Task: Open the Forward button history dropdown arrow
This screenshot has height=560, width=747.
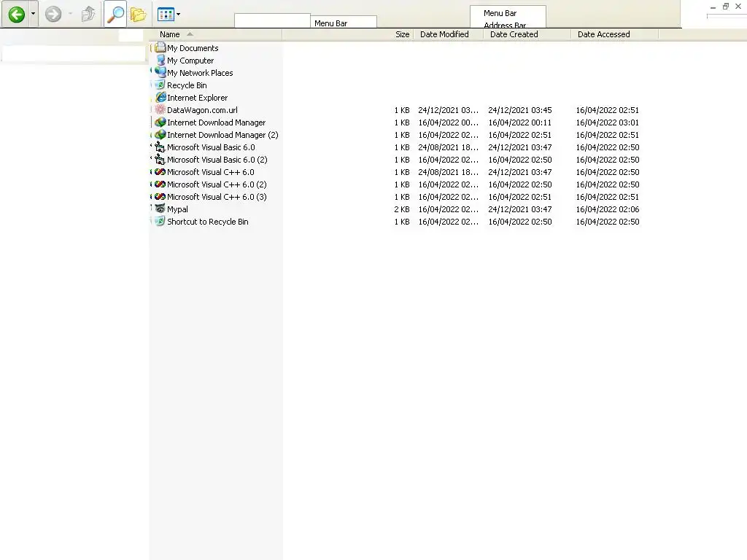Action: (70, 15)
